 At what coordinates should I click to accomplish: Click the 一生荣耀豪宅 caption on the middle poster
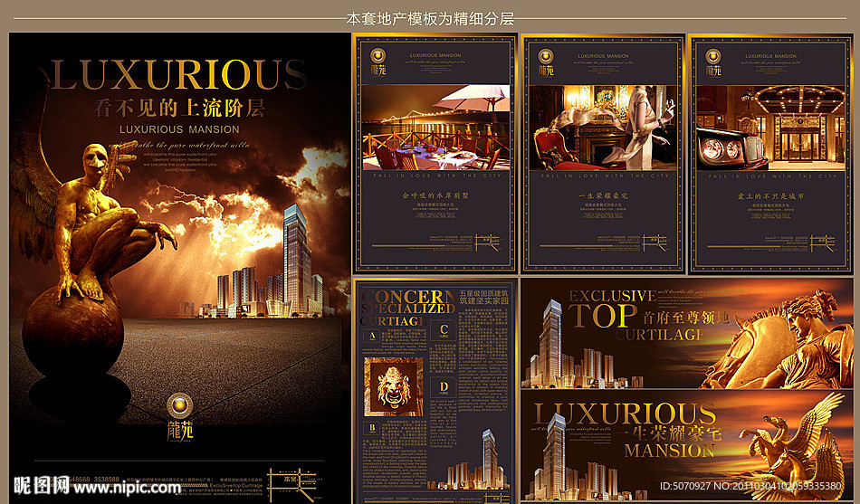coord(603,195)
